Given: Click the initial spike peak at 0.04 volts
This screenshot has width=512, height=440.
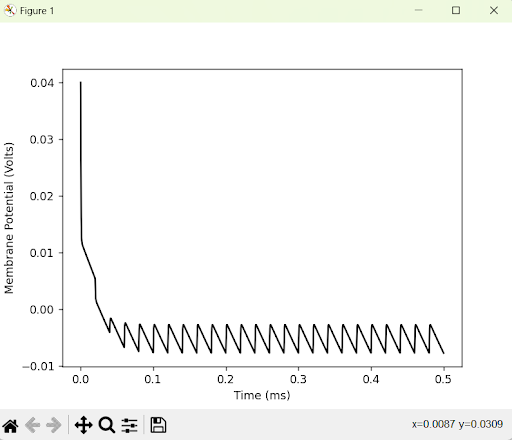Looking at the screenshot, I should coord(80,83).
